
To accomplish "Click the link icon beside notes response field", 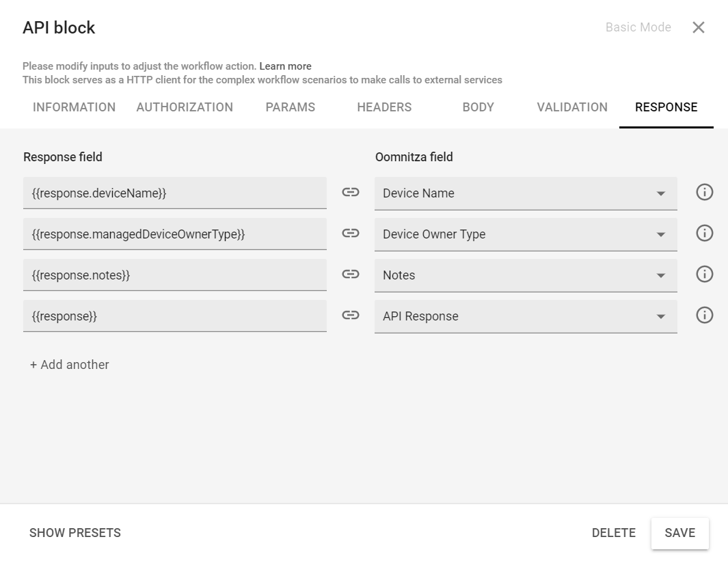I will [x=351, y=275].
